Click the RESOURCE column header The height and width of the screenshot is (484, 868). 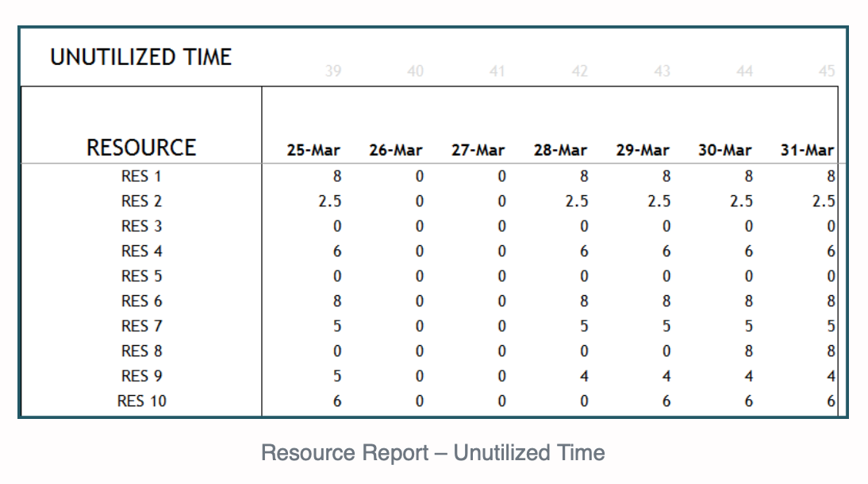[x=141, y=148]
